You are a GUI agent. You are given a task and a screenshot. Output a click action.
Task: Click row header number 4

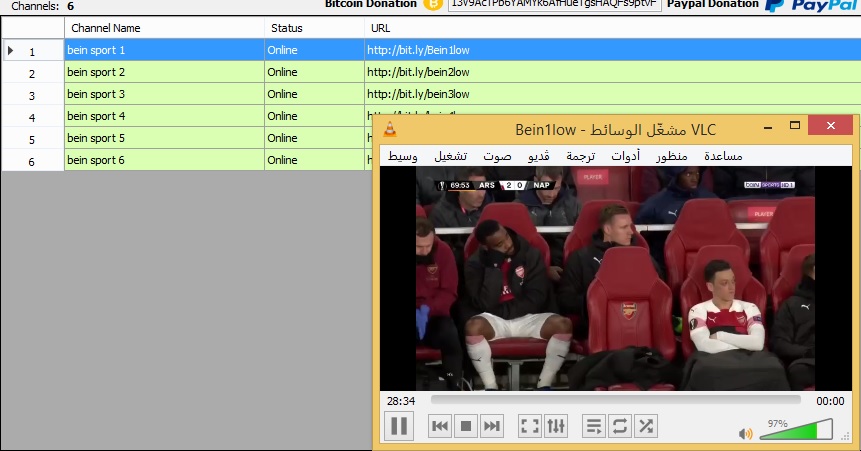[33, 116]
